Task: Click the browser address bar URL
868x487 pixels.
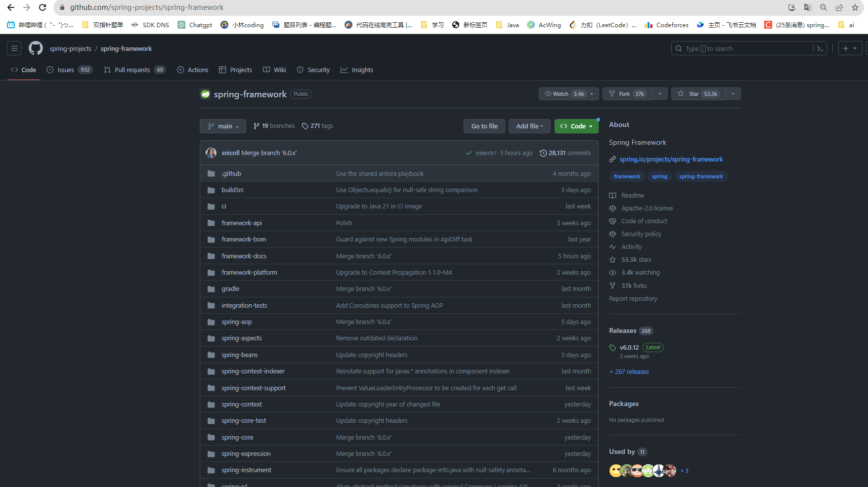Action: [x=147, y=7]
